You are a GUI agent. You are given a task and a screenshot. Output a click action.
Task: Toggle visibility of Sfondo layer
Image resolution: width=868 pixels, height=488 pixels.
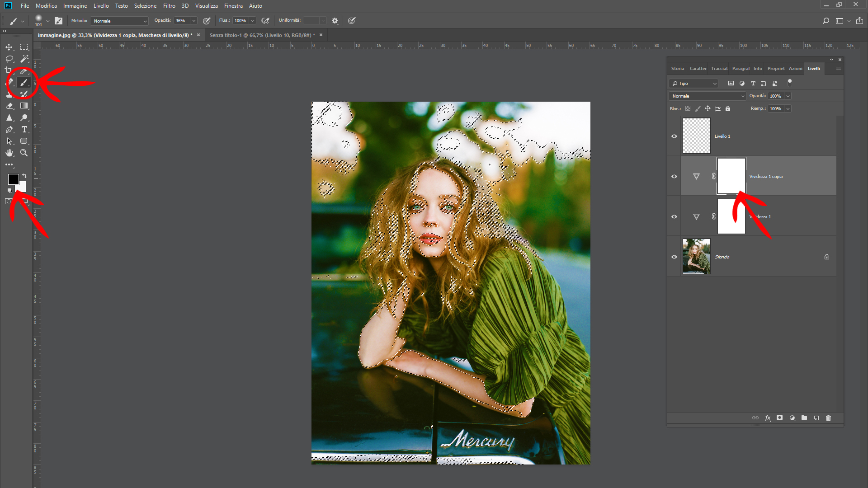pos(674,257)
